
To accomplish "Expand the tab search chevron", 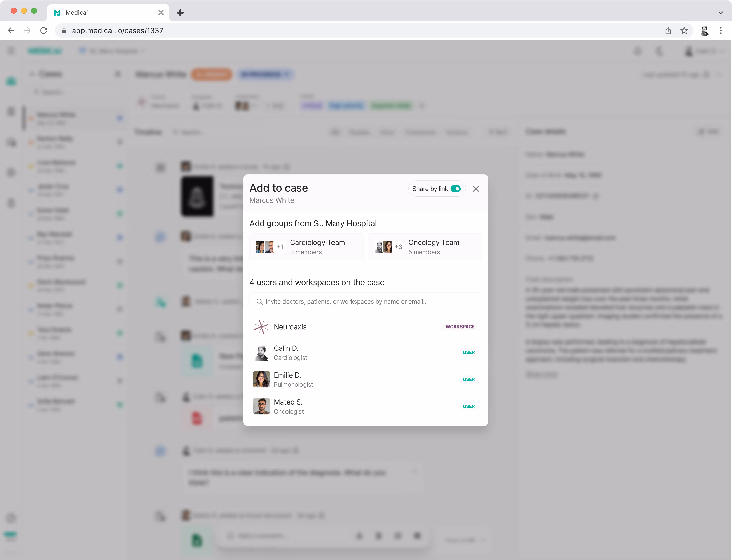I will tap(721, 13).
